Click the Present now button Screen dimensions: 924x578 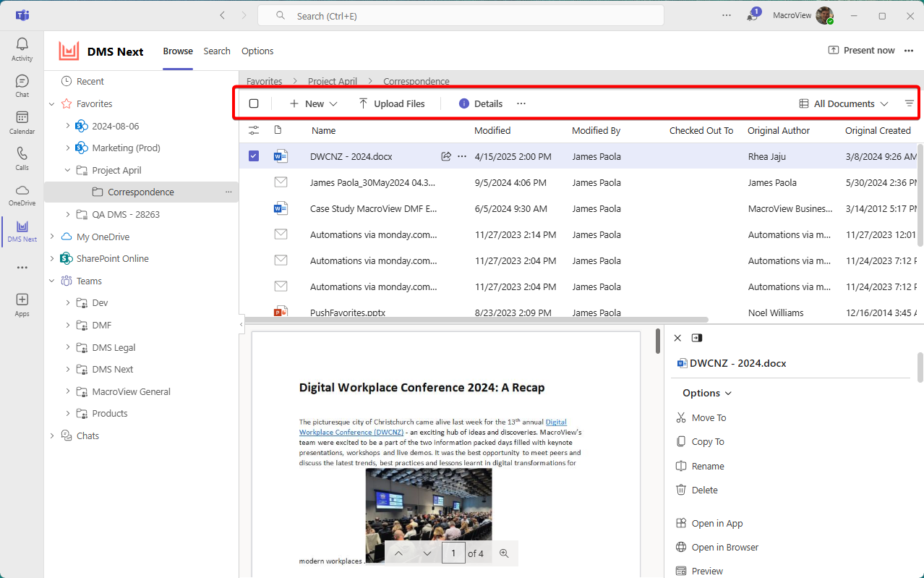(x=861, y=51)
